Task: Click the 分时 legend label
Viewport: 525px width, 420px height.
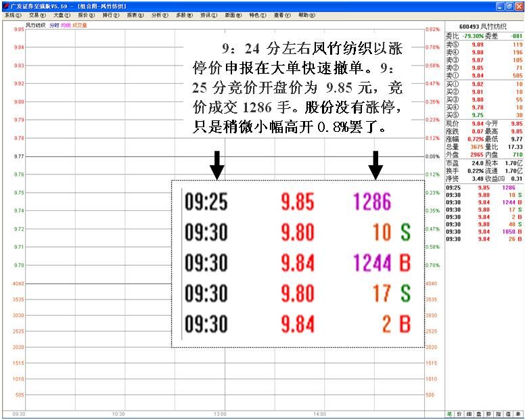Action: click(x=54, y=25)
